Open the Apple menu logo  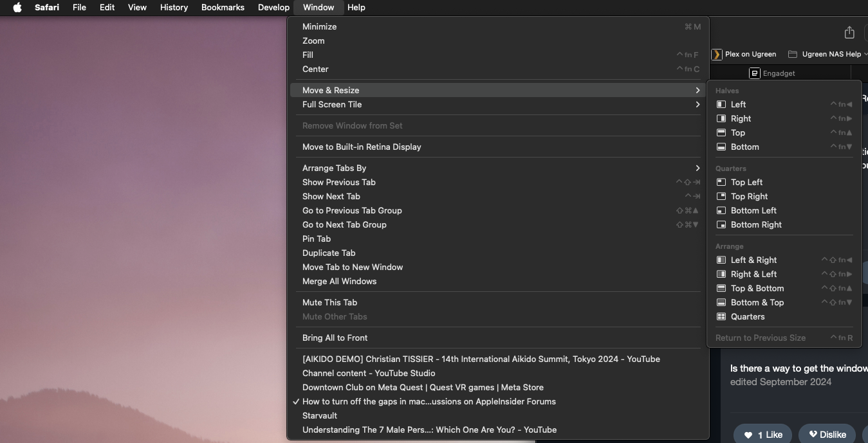(17, 8)
